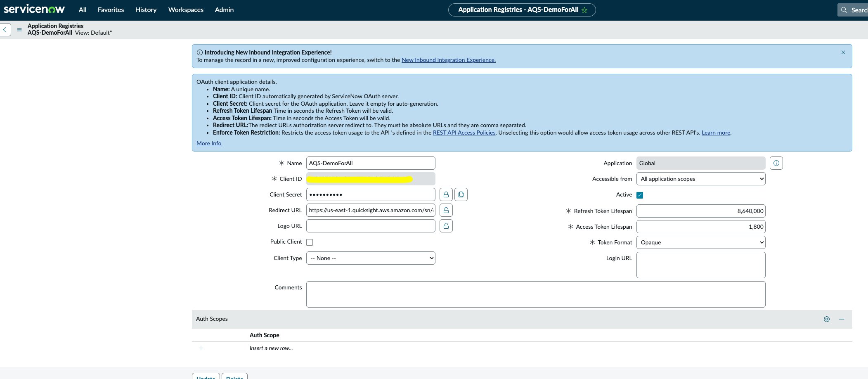Copy the Client Secret value
This screenshot has width=868, height=379.
pyautogui.click(x=461, y=194)
